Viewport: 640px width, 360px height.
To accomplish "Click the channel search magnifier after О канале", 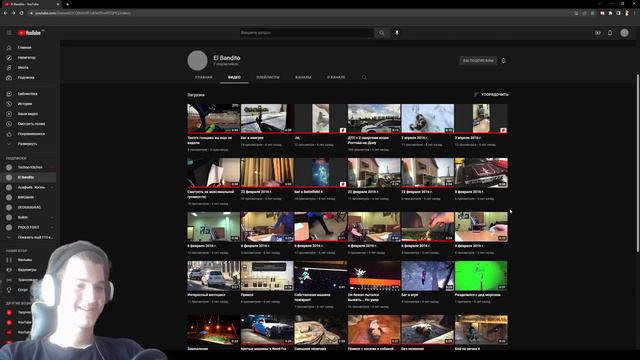I will pyautogui.click(x=364, y=77).
